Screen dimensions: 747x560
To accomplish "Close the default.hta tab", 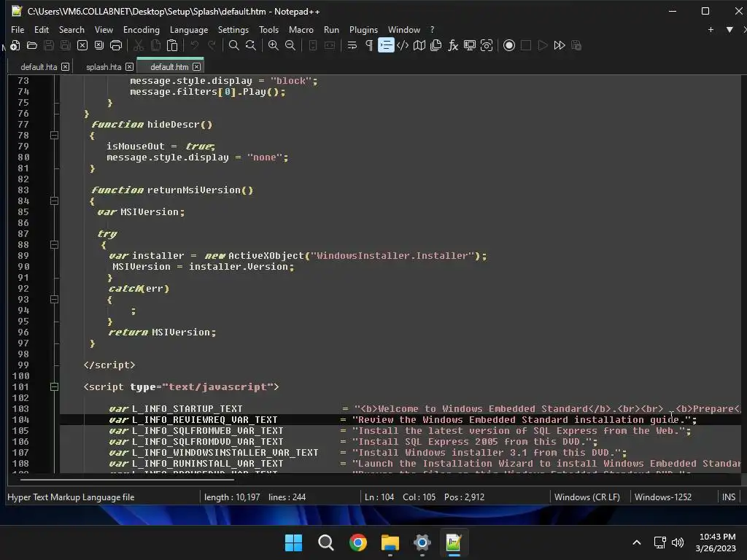I will pyautogui.click(x=65, y=67).
